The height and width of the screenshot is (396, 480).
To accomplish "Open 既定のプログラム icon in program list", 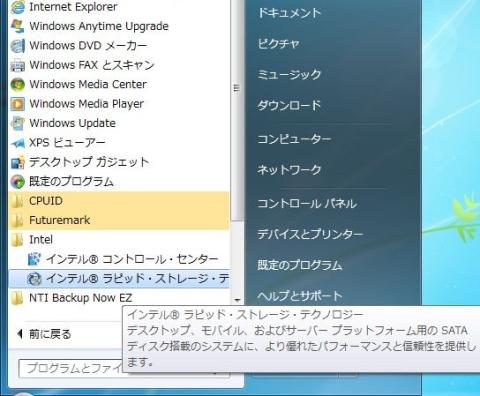I will pyautogui.click(x=18, y=182).
